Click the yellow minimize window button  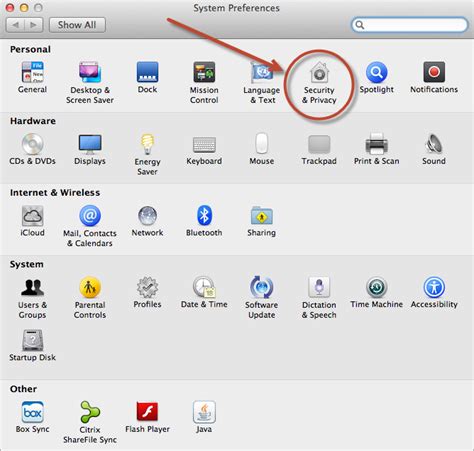[x=24, y=7]
